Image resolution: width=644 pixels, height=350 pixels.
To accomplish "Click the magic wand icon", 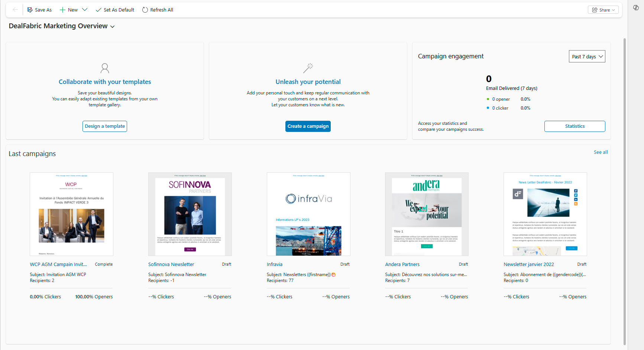I will click(x=308, y=68).
